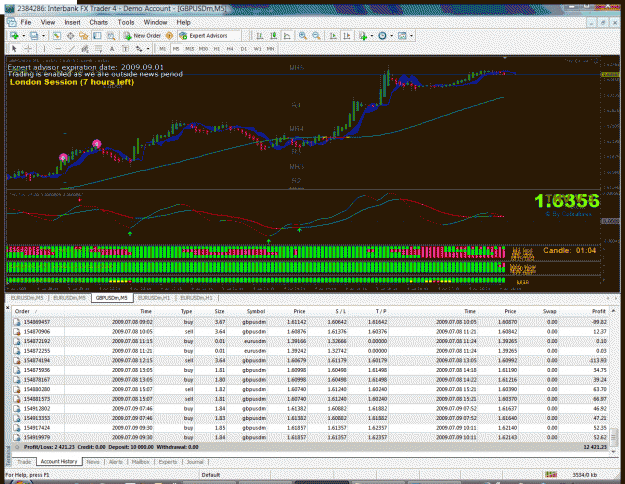Expand the Profiles dropdown arrow
625x484 pixels.
(x=43, y=36)
